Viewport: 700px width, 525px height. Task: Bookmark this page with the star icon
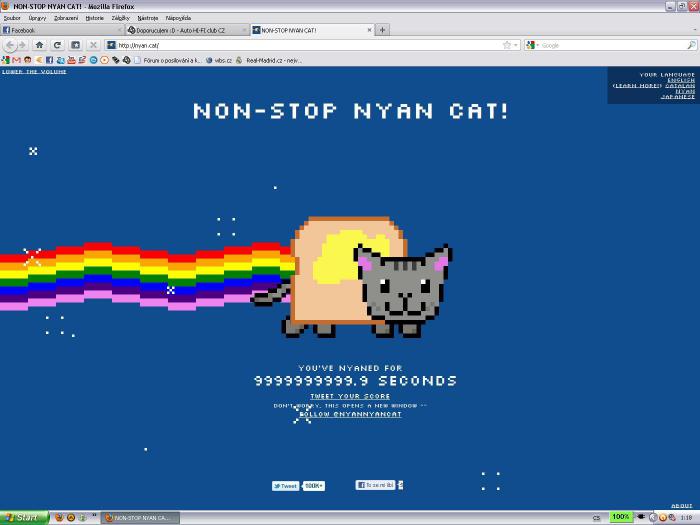point(507,45)
